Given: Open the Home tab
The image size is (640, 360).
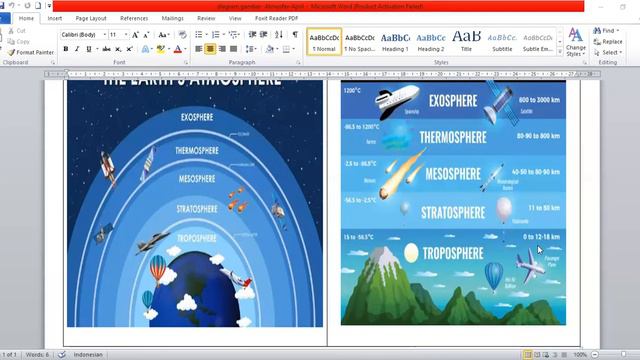Looking at the screenshot, I should (26, 18).
